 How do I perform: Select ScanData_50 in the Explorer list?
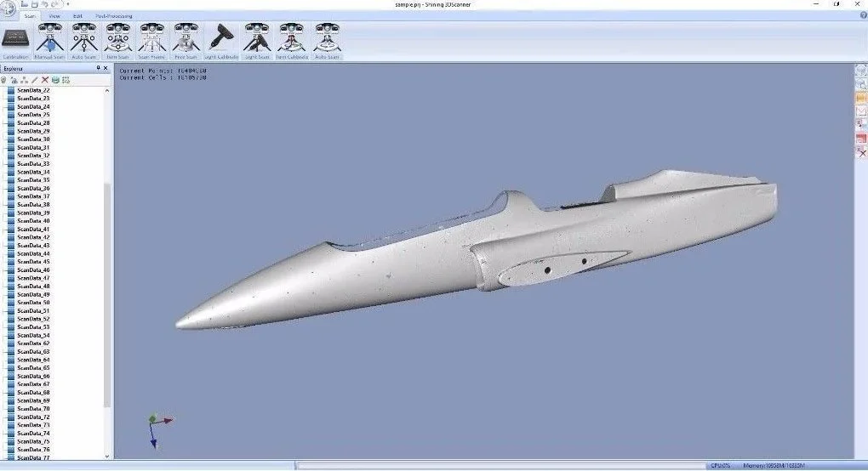pos(33,303)
